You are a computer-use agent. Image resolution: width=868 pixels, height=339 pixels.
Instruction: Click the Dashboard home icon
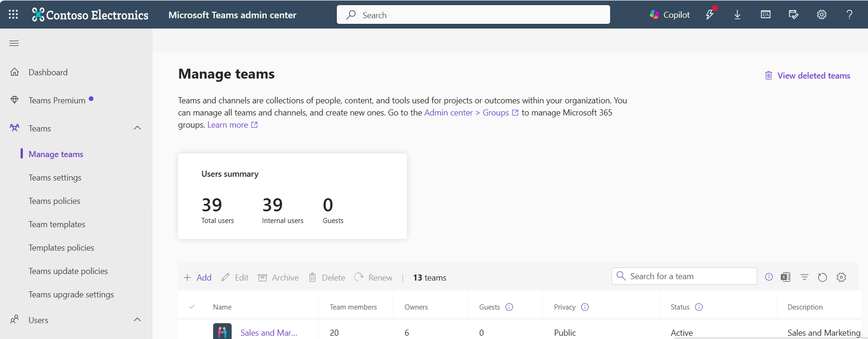(x=15, y=72)
